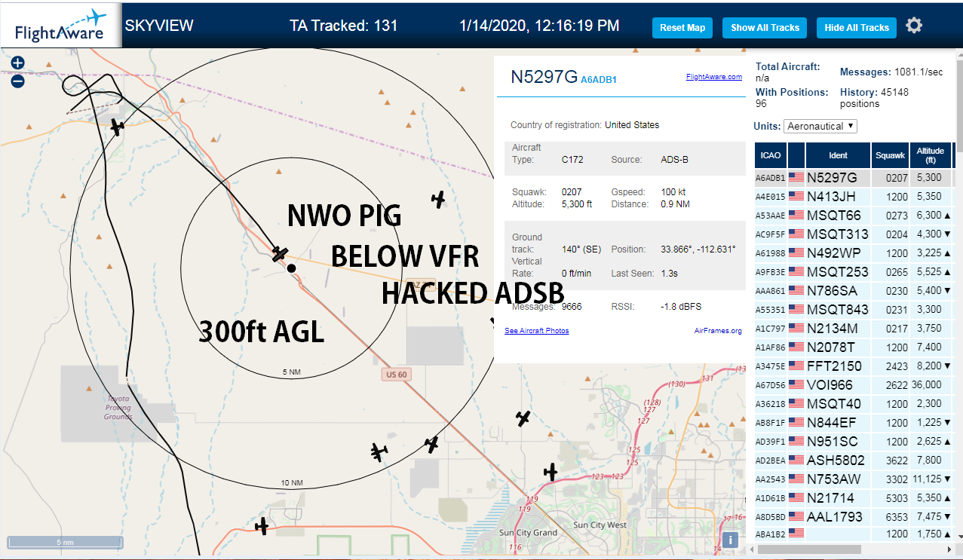Image resolution: width=963 pixels, height=560 pixels.
Task: Select the MSQT313 aircraft row
Action: point(854,234)
